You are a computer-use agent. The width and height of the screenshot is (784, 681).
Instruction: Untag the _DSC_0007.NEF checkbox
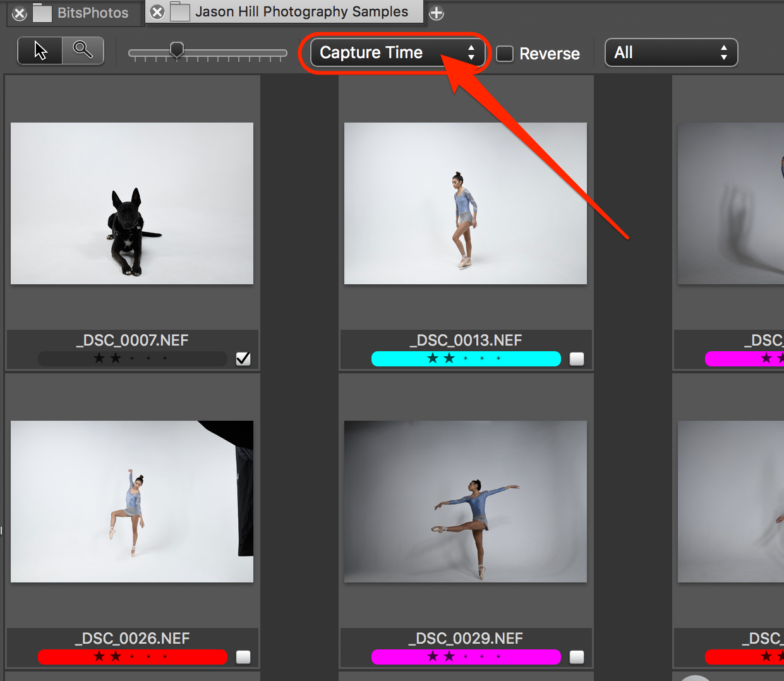[243, 359]
